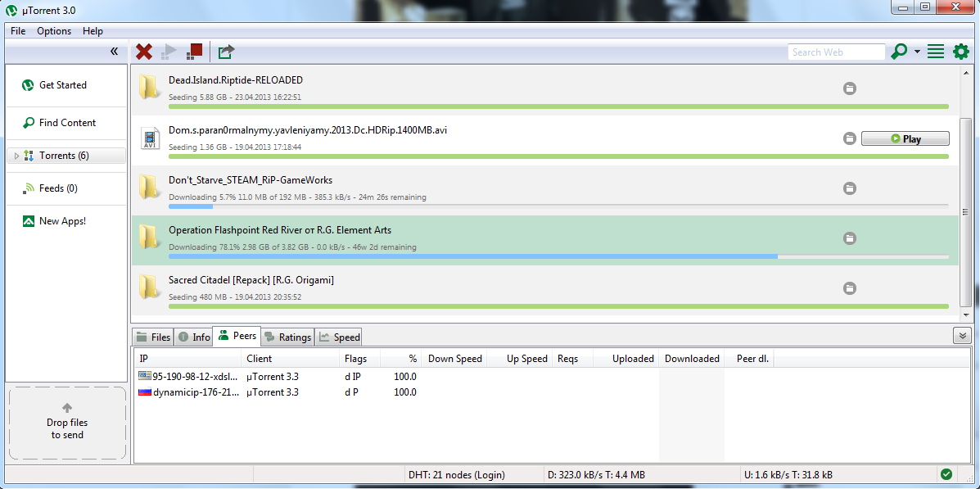Switch view with the green list-lines icon
The height and width of the screenshot is (489, 980).
[936, 52]
